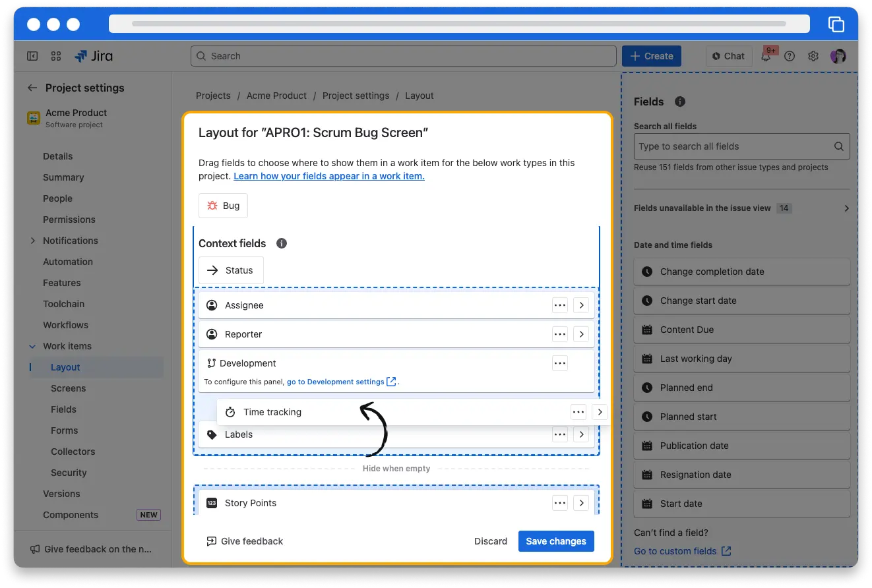This screenshot has width=872, height=588.
Task: Open Automation in the sidebar
Action: tap(68, 262)
